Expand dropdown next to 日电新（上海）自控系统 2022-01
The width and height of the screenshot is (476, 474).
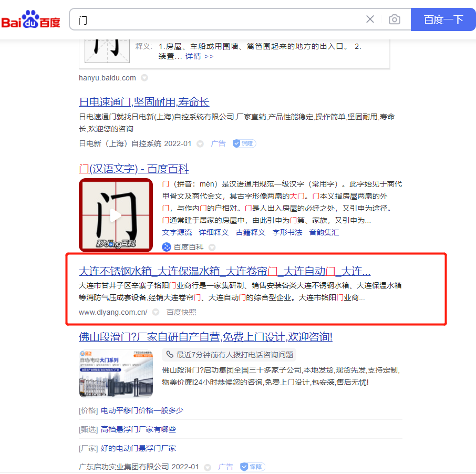click(200, 143)
